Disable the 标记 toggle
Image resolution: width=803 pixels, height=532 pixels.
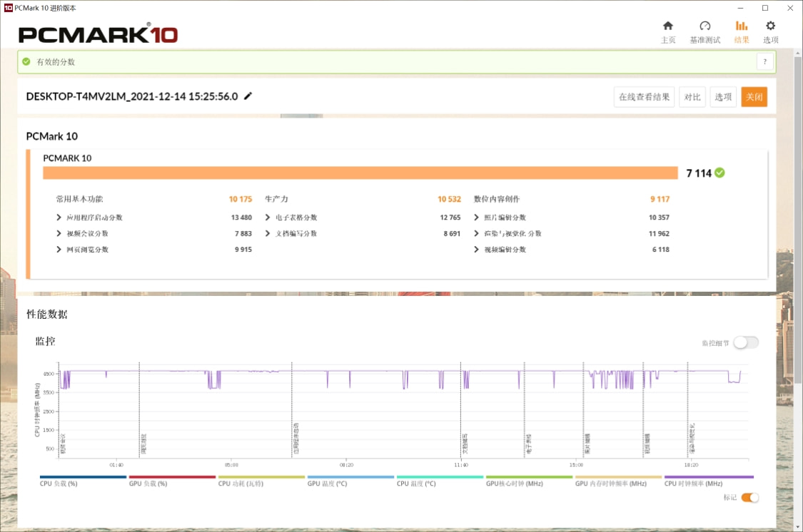pyautogui.click(x=749, y=497)
